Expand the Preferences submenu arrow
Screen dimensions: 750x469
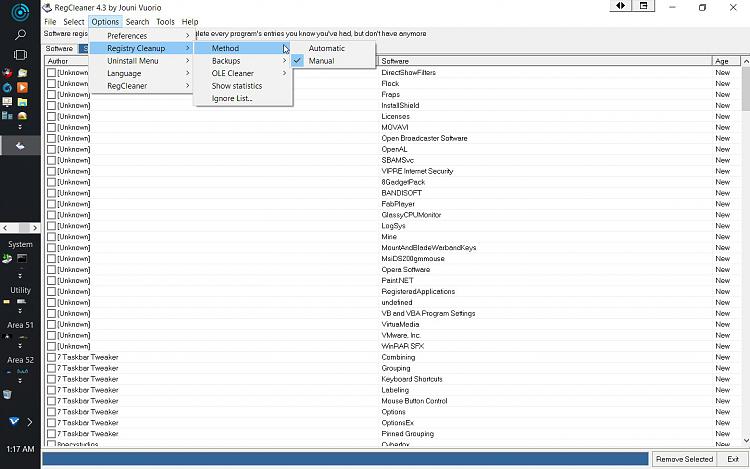(x=188, y=36)
